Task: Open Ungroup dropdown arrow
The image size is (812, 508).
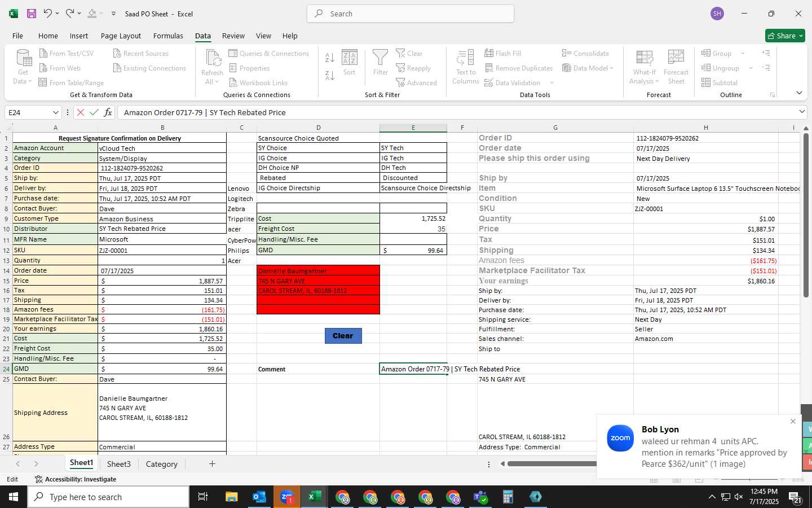Action: 751,68
